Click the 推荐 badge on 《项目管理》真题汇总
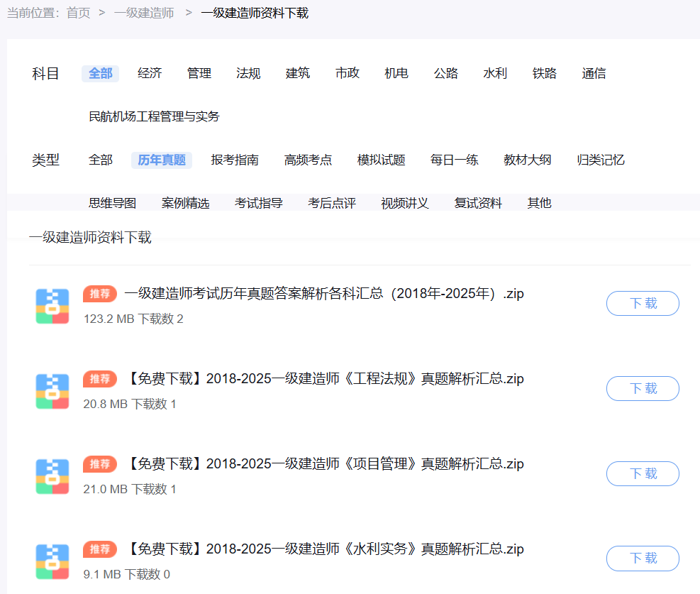 point(99,463)
